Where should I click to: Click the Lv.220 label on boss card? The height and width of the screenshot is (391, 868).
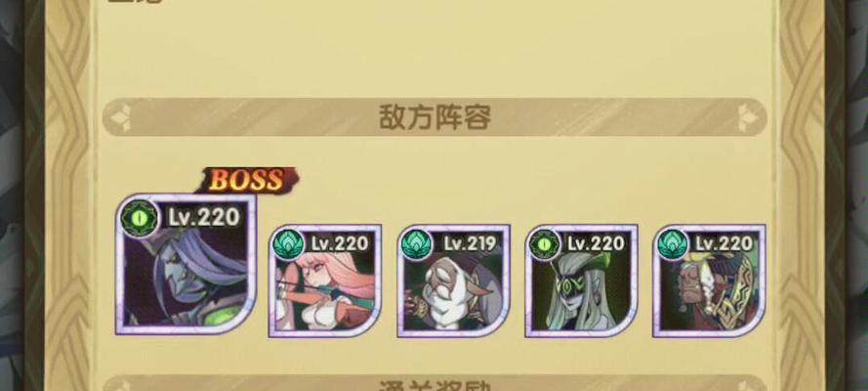204,217
